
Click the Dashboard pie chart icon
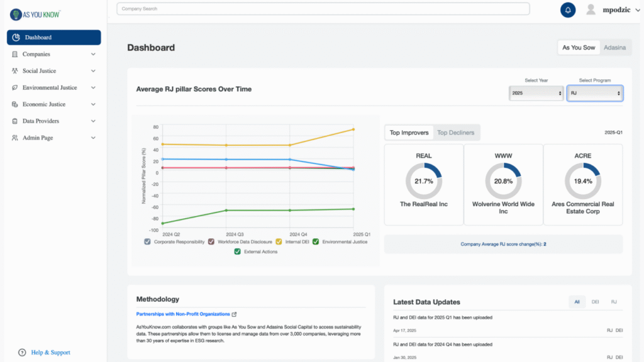tap(16, 37)
